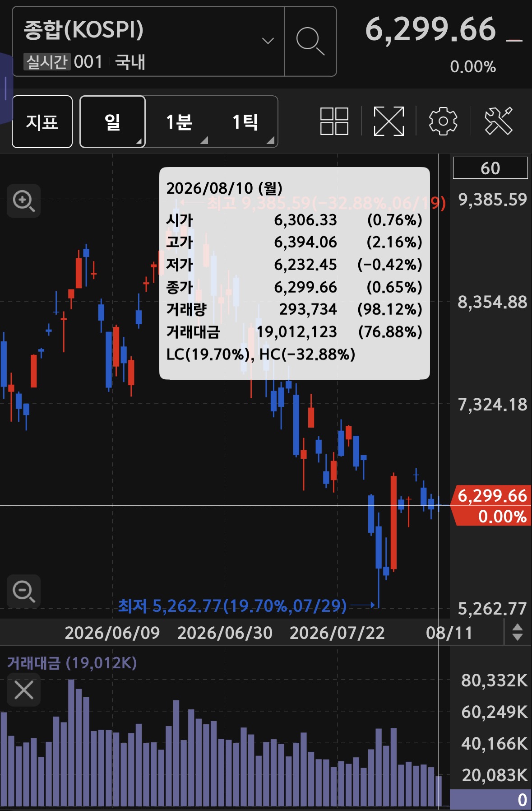Click the 실시간 realtime badge
Image resolution: width=532 pixels, height=811 pixels.
click(47, 62)
